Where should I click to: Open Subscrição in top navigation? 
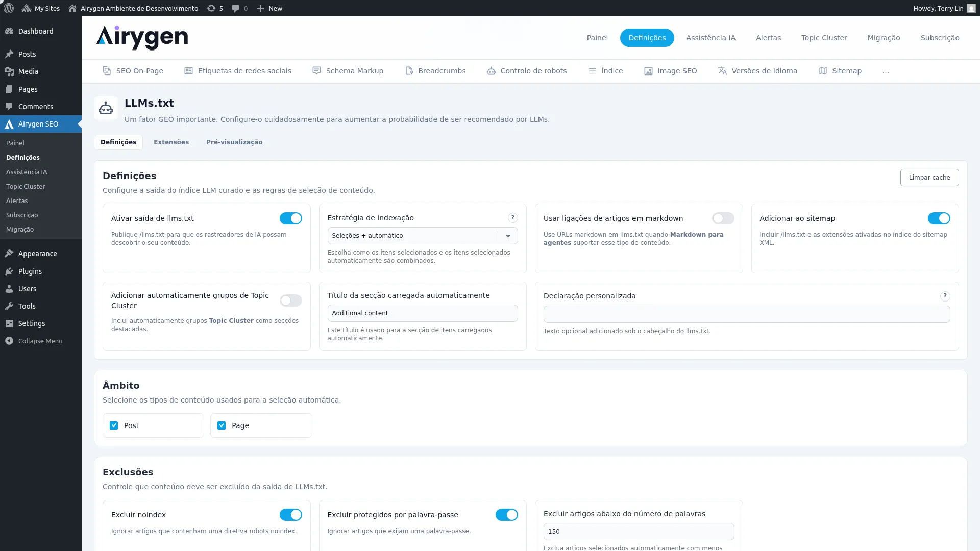coord(940,38)
